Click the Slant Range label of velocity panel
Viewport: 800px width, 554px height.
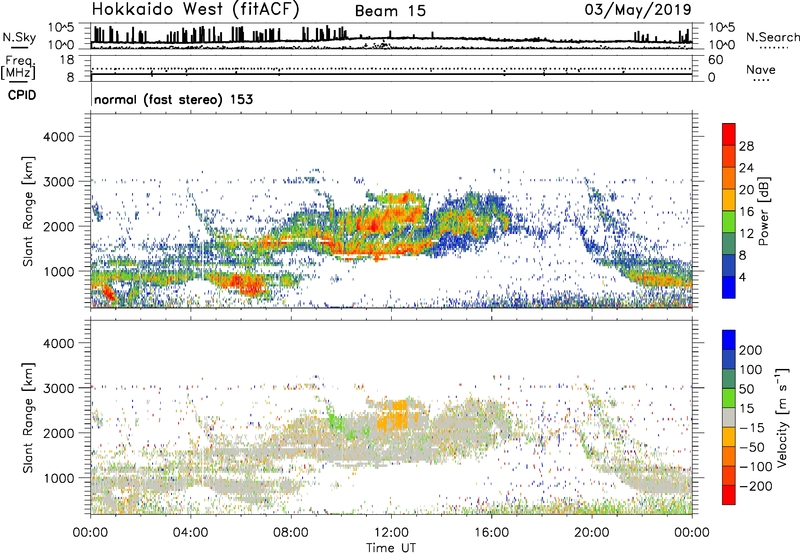[28, 418]
